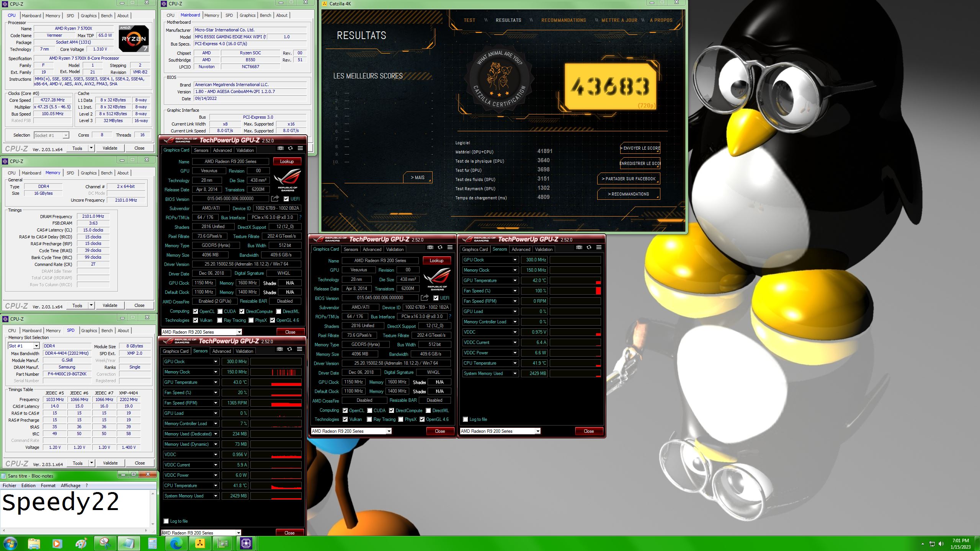Open the GPU Clock sensor dropdown reading 300.0 MHz beside 1365 RPM

[216, 362]
